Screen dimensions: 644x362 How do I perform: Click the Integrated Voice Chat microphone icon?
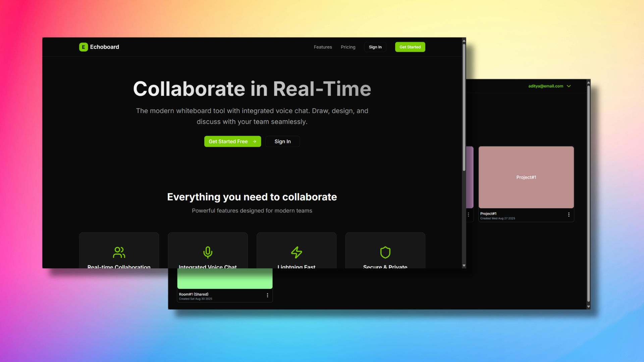(208, 252)
